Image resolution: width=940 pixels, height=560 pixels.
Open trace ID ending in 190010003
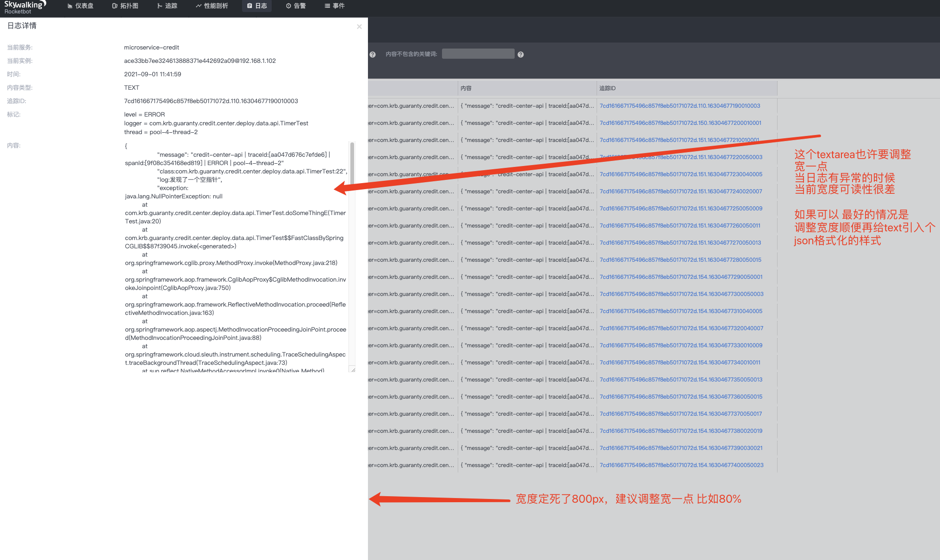679,106
